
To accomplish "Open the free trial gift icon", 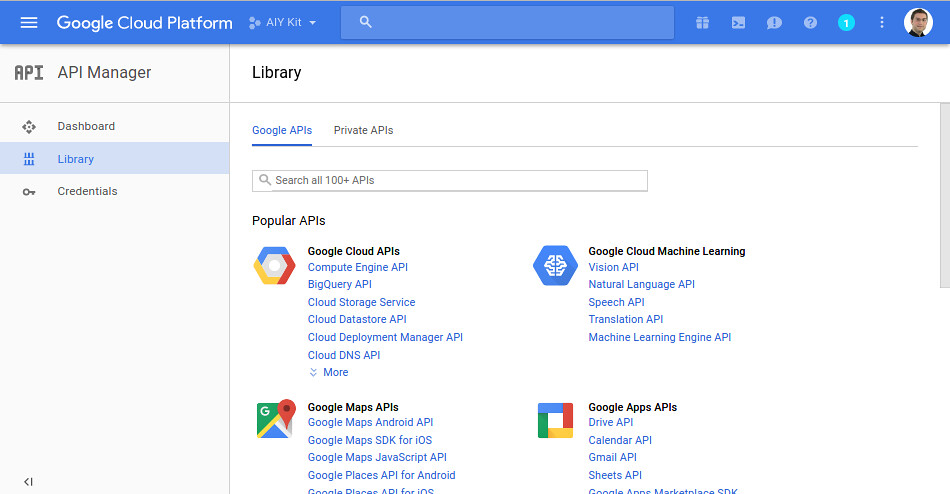I will click(702, 22).
